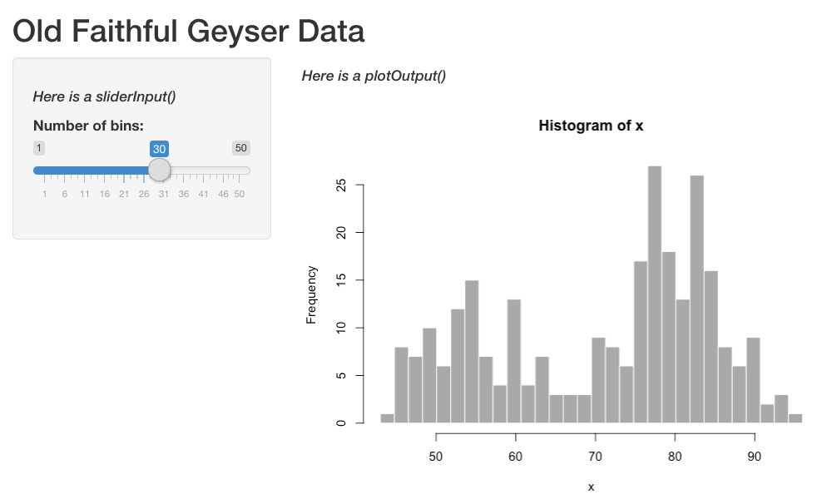Click the slider tick labeled 36
The image size is (817, 504).
point(183,194)
